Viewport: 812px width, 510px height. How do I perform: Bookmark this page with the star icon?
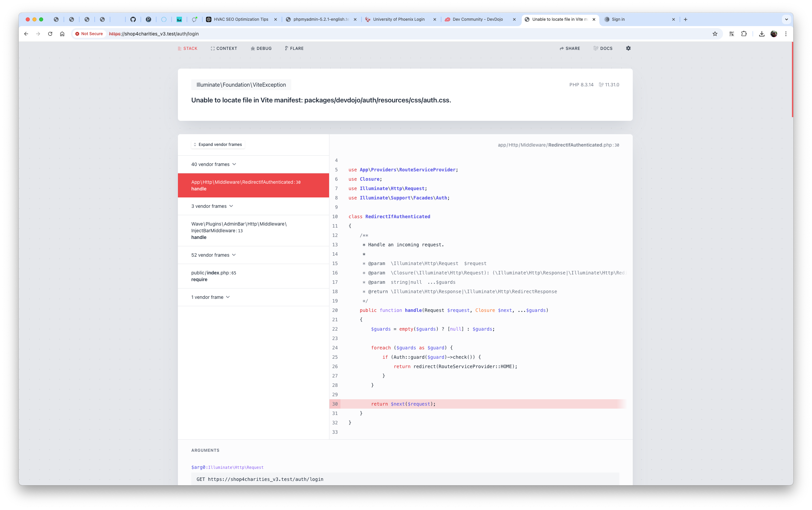coord(715,34)
